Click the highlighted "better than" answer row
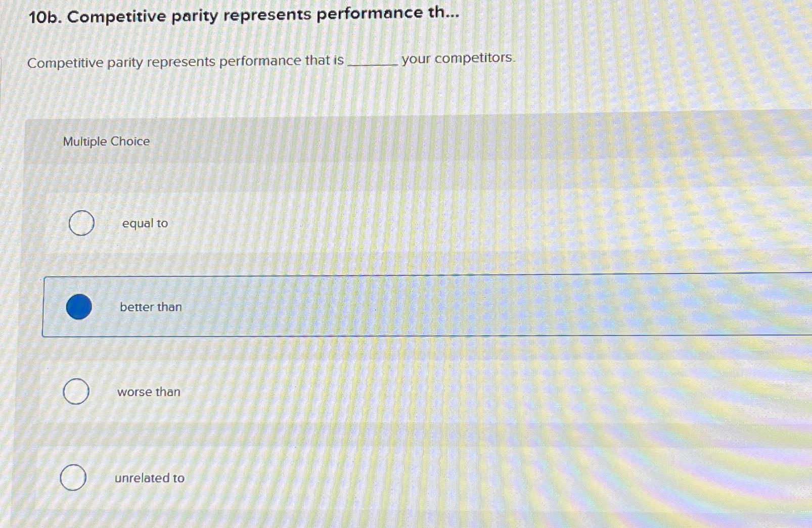812x528 pixels. click(x=354, y=307)
